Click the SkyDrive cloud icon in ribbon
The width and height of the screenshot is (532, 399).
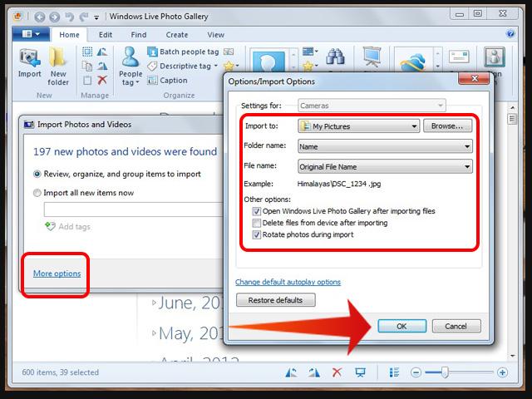point(412,62)
